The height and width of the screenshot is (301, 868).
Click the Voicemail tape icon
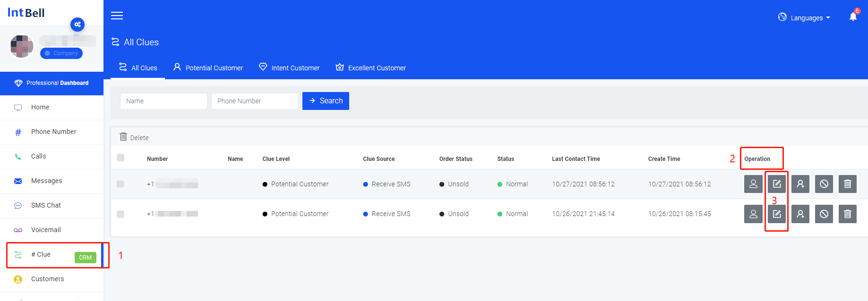[18, 230]
